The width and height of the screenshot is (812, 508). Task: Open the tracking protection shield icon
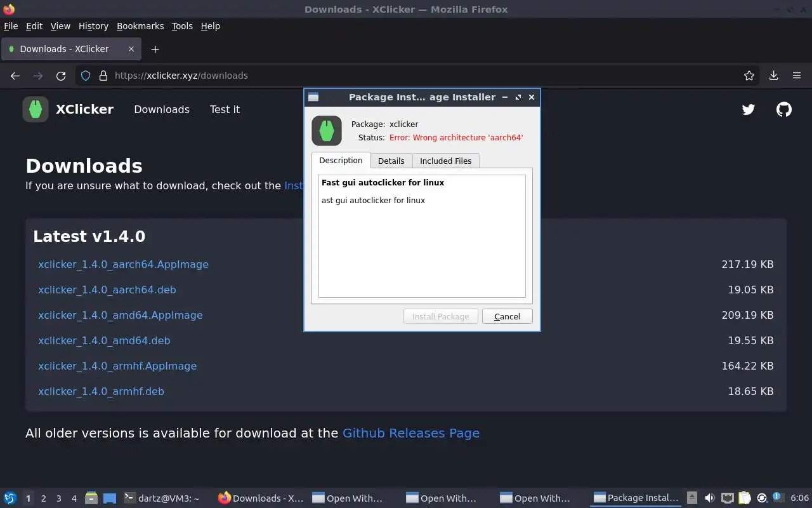coord(86,76)
